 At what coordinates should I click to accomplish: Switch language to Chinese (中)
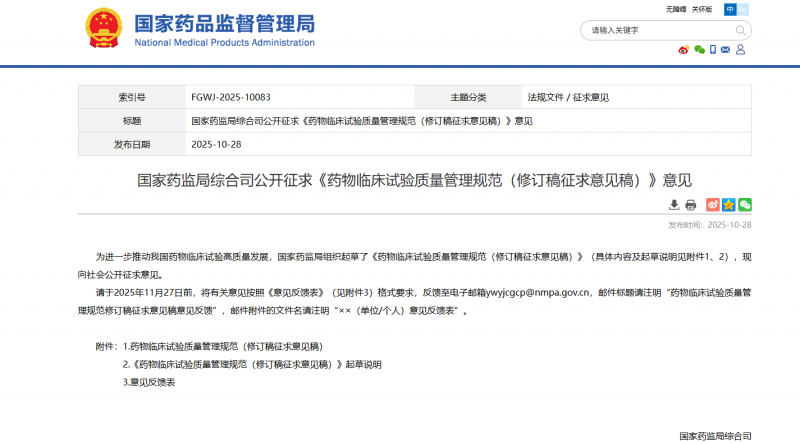(730, 9)
